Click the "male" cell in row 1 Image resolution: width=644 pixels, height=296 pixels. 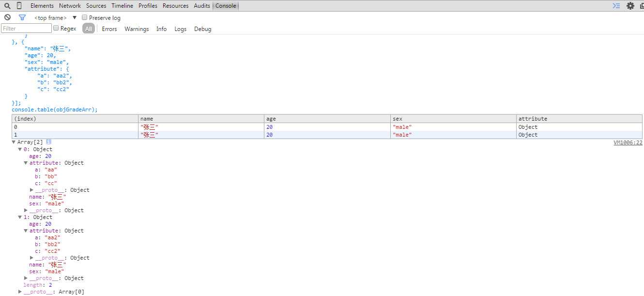[454, 135]
